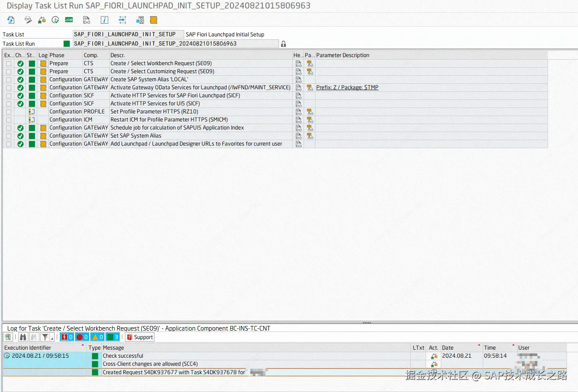The width and height of the screenshot is (578, 392).
Task: Tick checkbox for Activate Gateway OData Services row
Action: coord(8,88)
